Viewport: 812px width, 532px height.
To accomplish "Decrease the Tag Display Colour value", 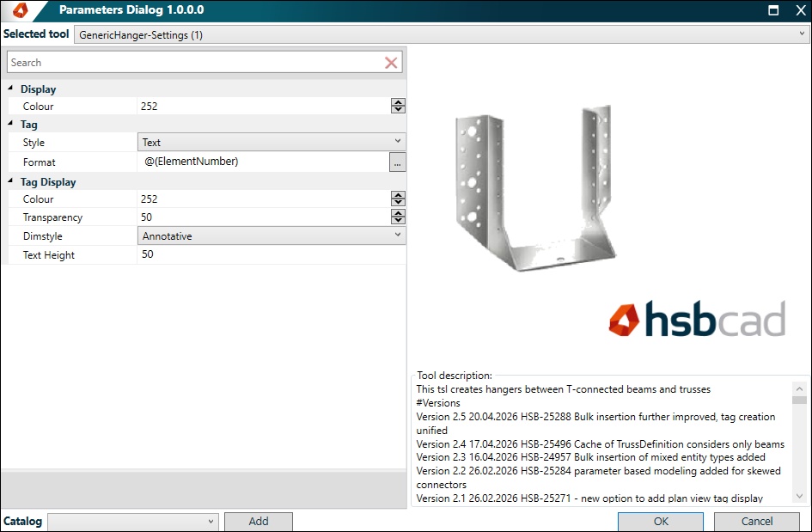I will [x=398, y=202].
